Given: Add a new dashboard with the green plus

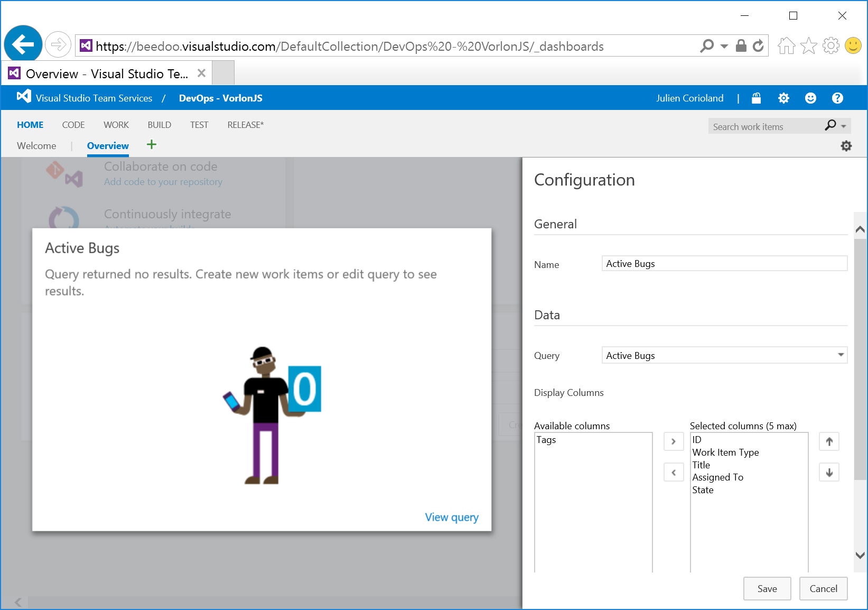Looking at the screenshot, I should click(151, 145).
